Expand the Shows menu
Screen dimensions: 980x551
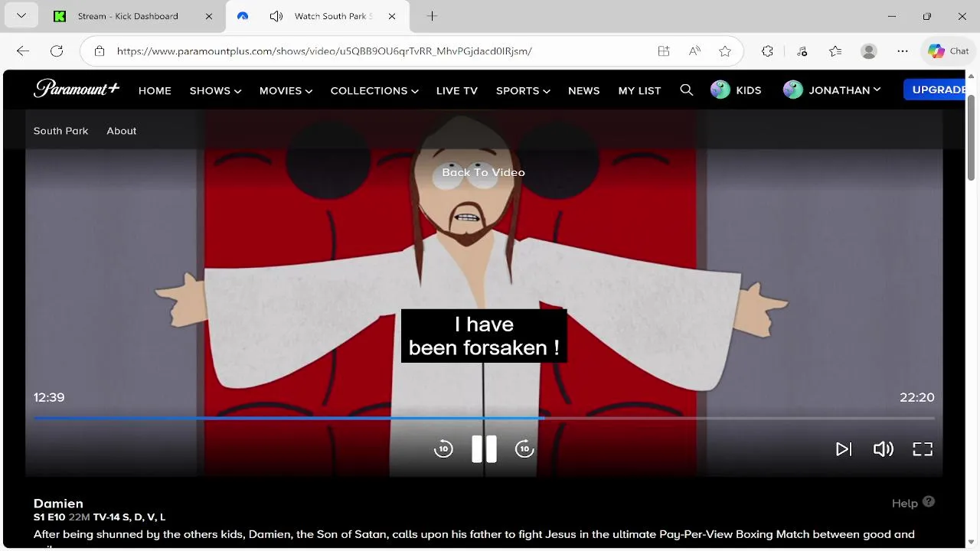[x=215, y=90]
